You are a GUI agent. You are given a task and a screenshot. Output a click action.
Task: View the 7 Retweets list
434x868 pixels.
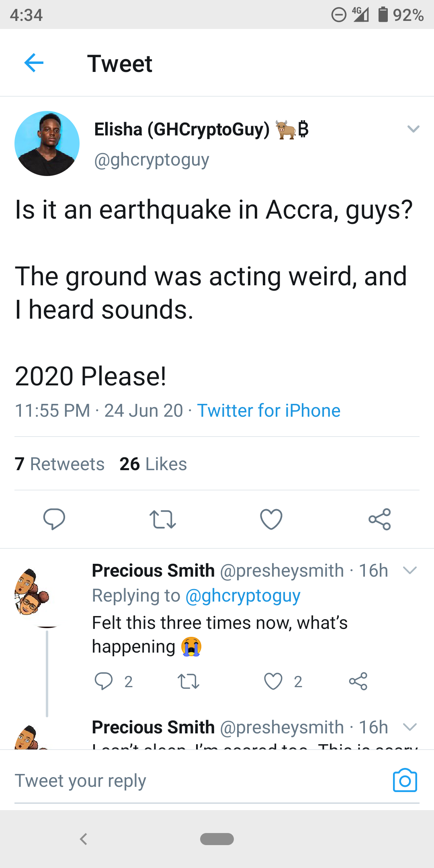click(59, 464)
